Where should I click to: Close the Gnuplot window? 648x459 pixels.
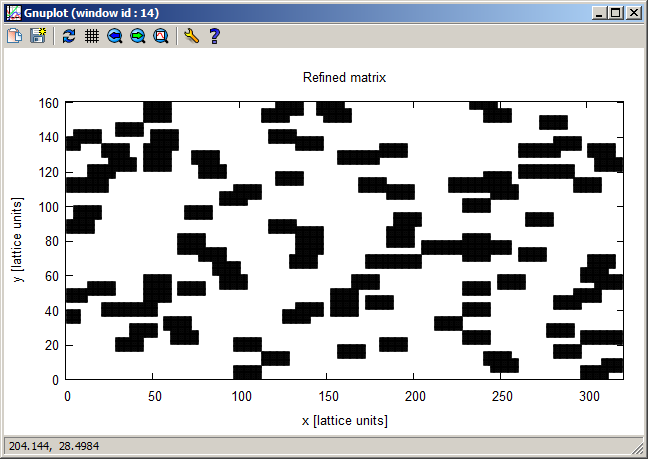[633, 13]
